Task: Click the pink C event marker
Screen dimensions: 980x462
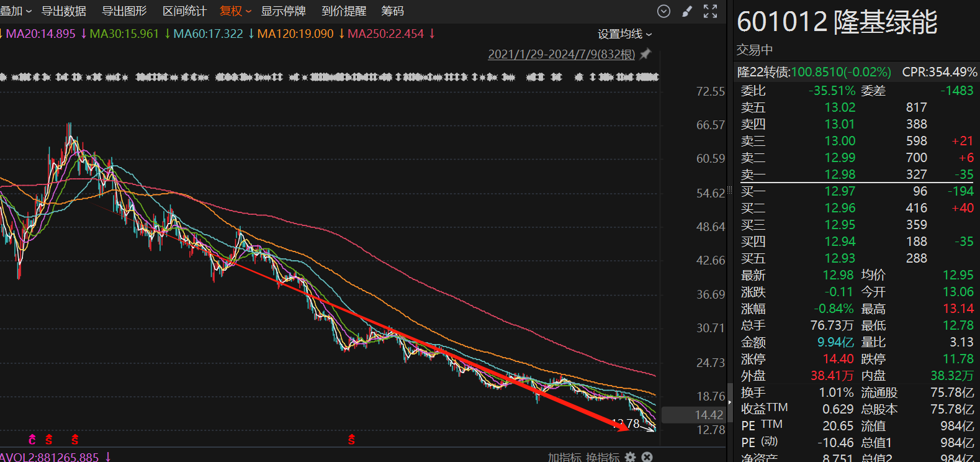Action: 32,440
